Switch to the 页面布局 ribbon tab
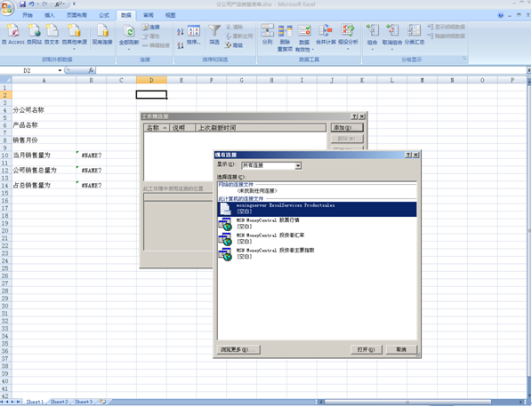Viewport: 532px width, 407px height. click(x=77, y=15)
